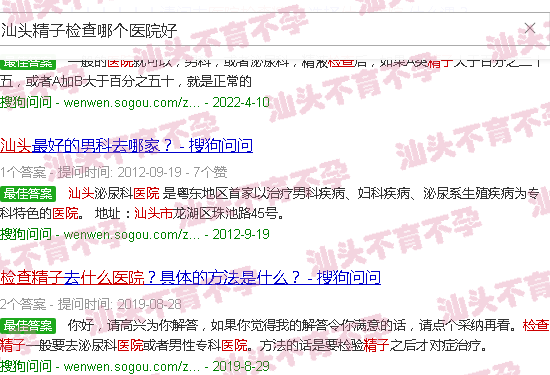Open the result 汕头最好的男科去哪家？- 搜狗问问
Viewport: 550px width, 375px height.
(126, 146)
